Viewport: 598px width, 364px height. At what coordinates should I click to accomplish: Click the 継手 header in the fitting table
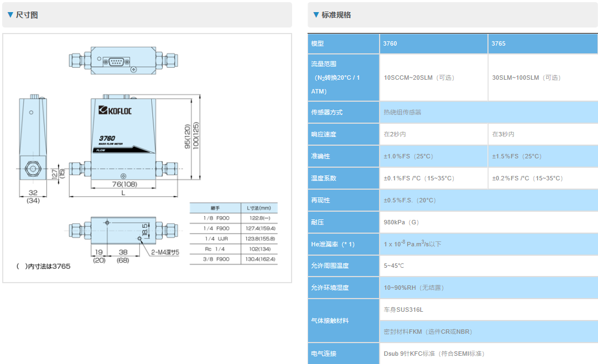click(x=216, y=208)
